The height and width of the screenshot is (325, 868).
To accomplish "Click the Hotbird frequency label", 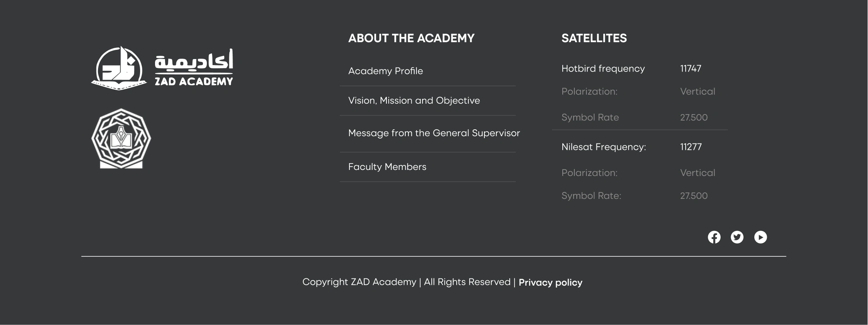I will [x=603, y=69].
